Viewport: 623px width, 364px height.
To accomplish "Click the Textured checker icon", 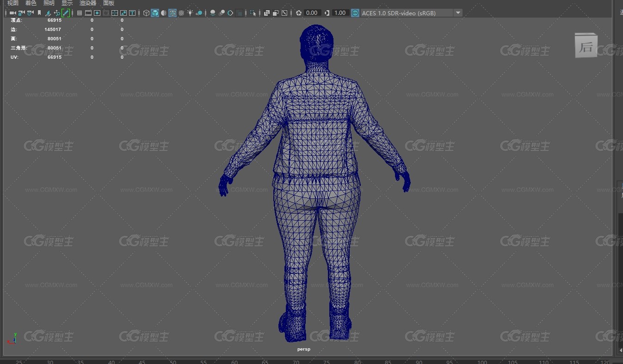I will (181, 13).
